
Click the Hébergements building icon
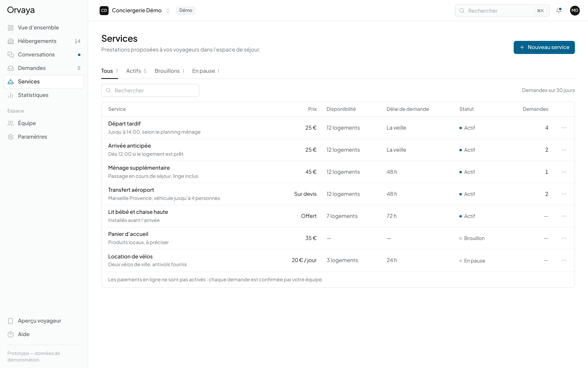click(x=11, y=41)
